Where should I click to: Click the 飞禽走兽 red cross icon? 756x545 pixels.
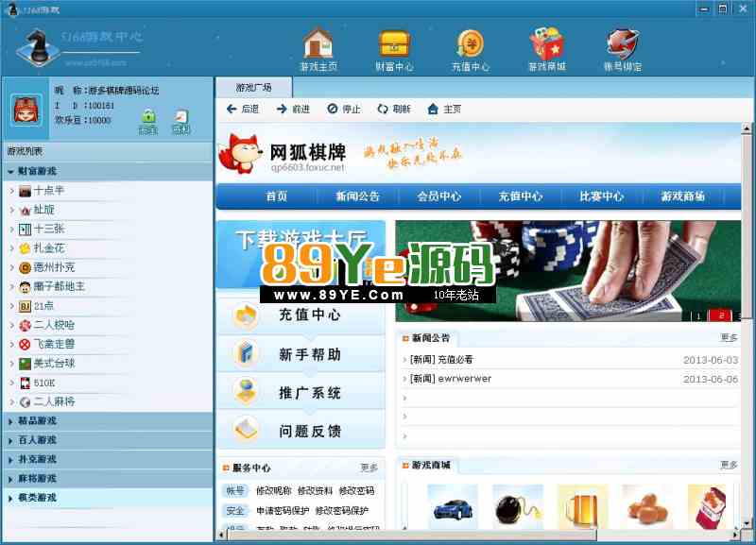click(x=25, y=345)
